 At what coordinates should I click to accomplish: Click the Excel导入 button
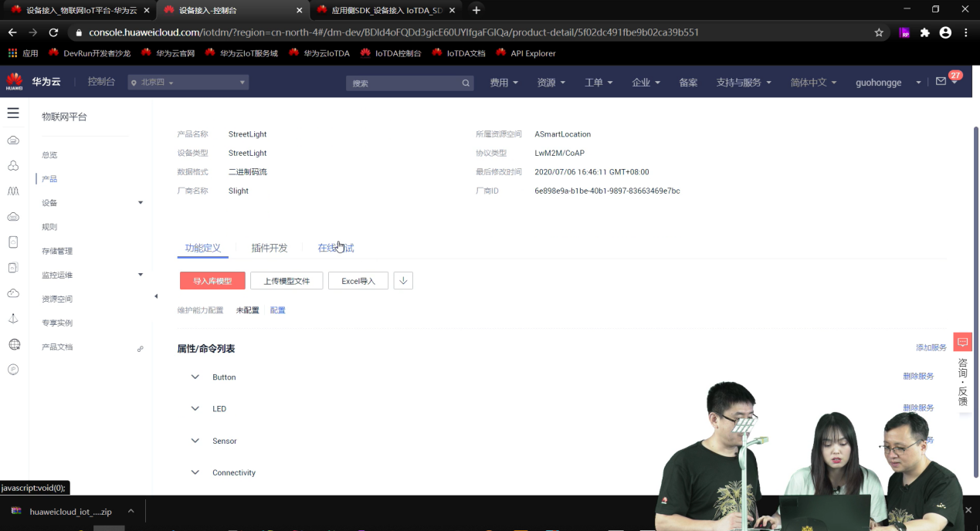pyautogui.click(x=358, y=281)
